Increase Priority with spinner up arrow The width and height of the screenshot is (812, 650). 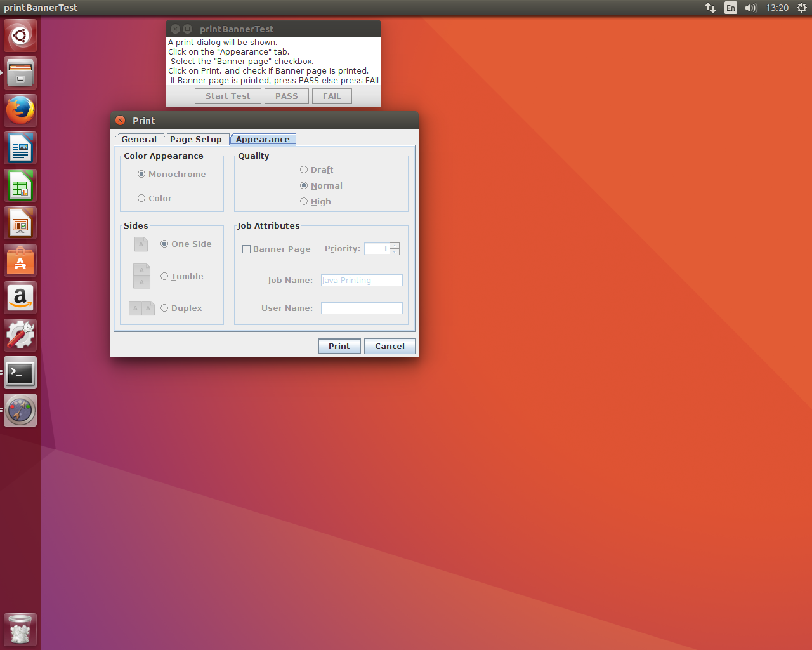tap(395, 246)
